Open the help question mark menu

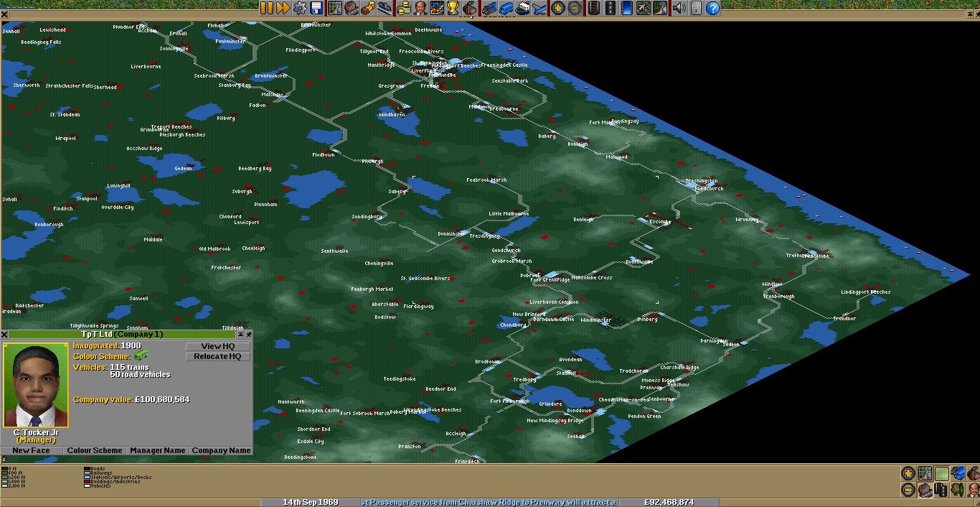pos(712,8)
